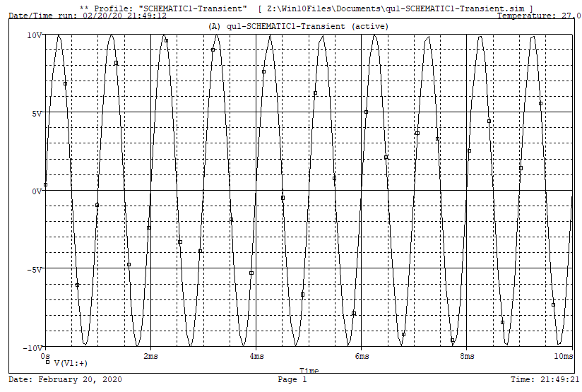The height and width of the screenshot is (392, 582).
Task: Click the 4ms x-axis label
Action: click(256, 356)
